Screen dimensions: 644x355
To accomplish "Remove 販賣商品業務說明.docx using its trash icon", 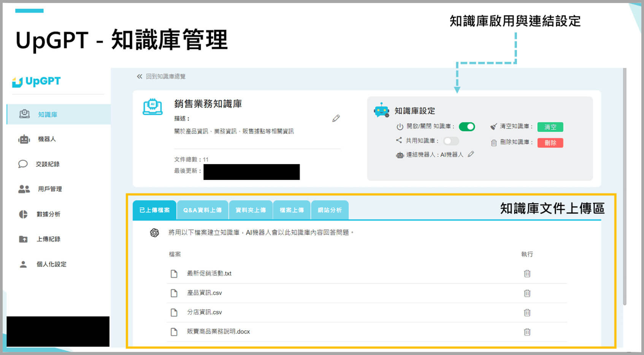I will (x=527, y=332).
